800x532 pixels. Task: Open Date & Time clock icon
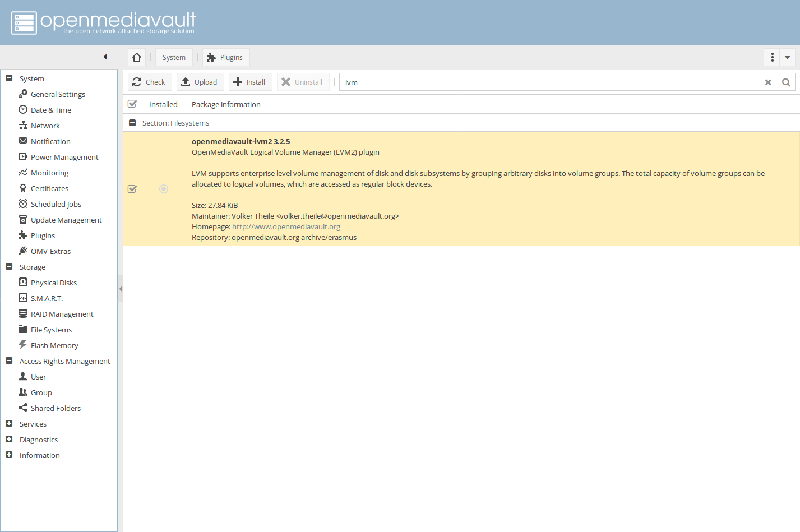pyautogui.click(x=23, y=109)
